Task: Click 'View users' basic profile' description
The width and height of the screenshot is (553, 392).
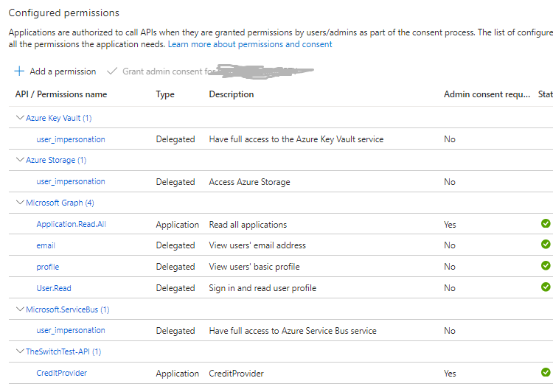Action: (254, 267)
